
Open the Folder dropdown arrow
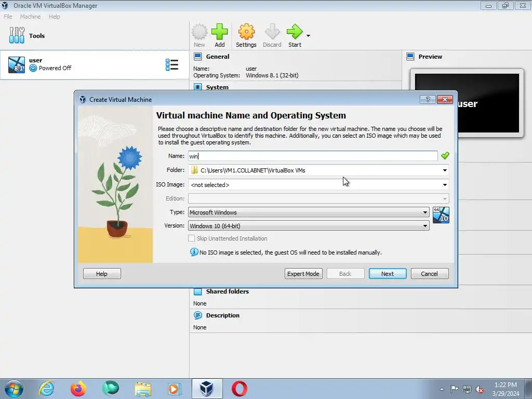(445, 170)
